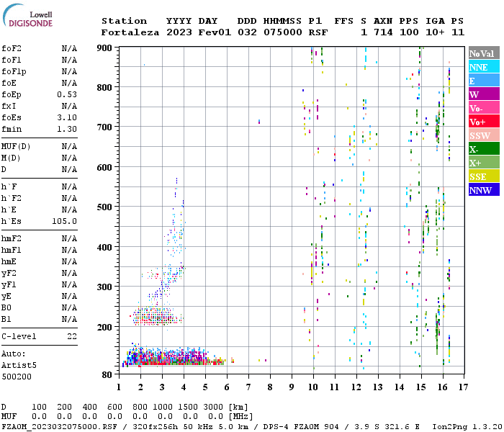Click the Artist5 scaler label
Screen dimensions: 504x432
pos(19,366)
